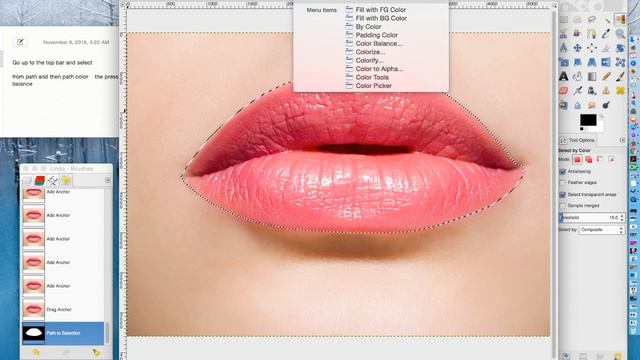
Task: Select the Cage Transform tool
Action: point(620,62)
